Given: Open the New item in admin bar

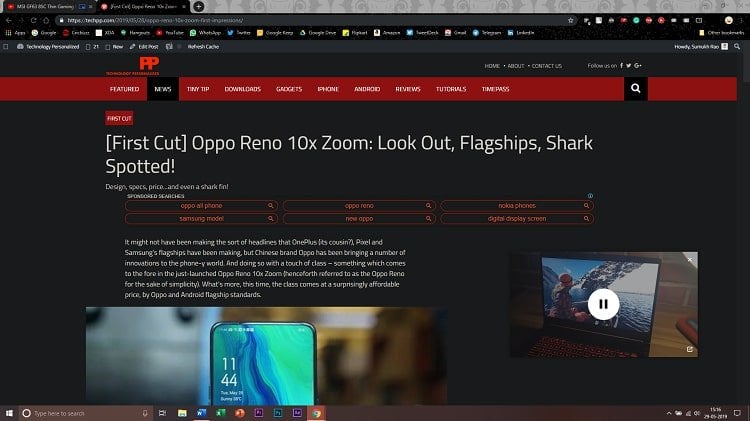Looking at the screenshot, I should tap(114, 46).
